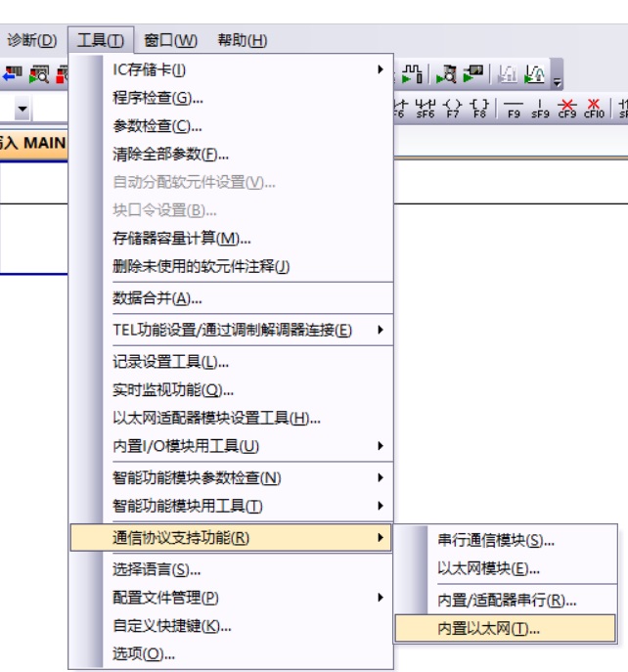Draw a vertical line using sF9 icon
Screen dimensions: 628x672
click(x=540, y=106)
